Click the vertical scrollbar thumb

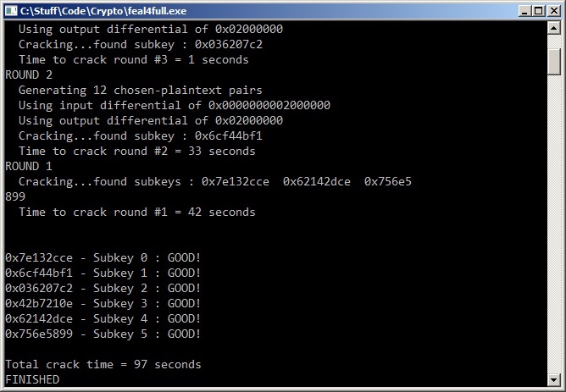pyautogui.click(x=554, y=59)
